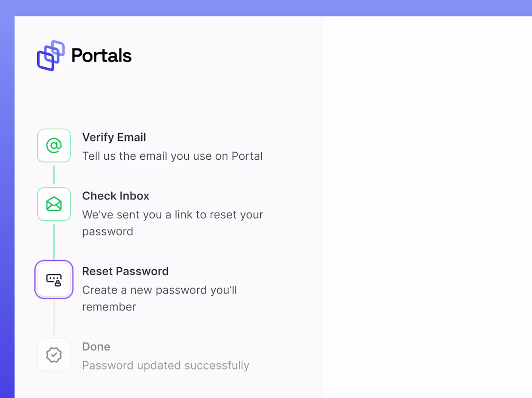Screen dimensions: 532x398
Task: Click the Portals overlapping squares logo icon
Action: [x=51, y=56]
